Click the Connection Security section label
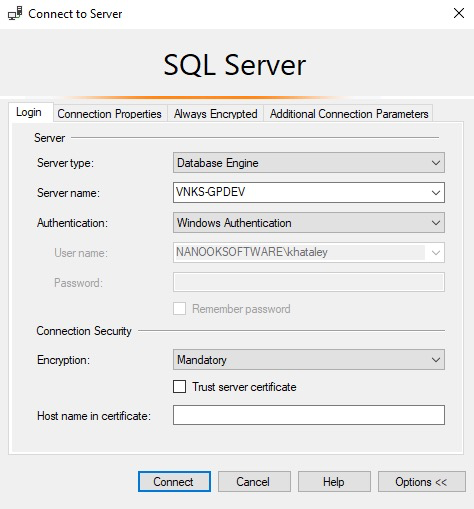The width and height of the screenshot is (474, 509). pos(84,331)
